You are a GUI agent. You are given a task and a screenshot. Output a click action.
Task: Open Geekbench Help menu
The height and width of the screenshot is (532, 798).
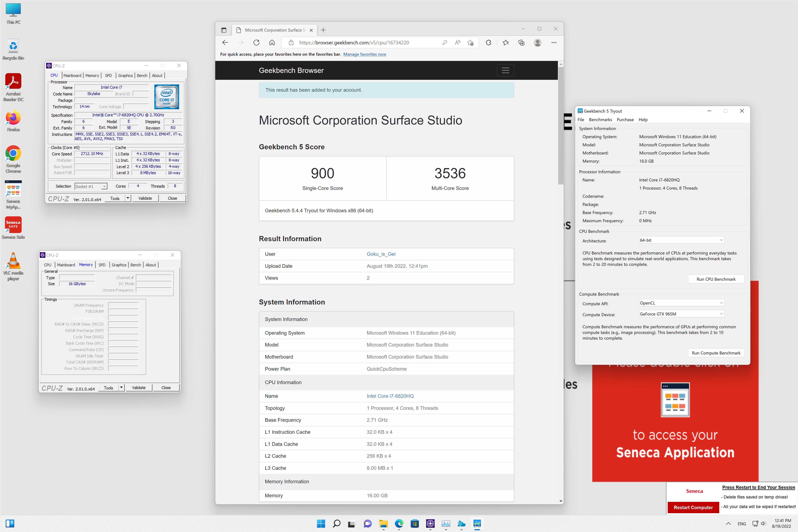pos(643,119)
